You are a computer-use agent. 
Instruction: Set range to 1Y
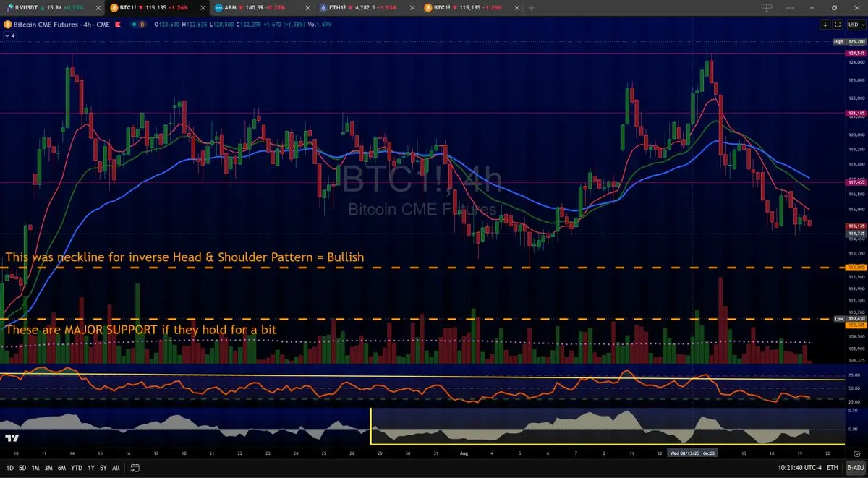(x=91, y=468)
